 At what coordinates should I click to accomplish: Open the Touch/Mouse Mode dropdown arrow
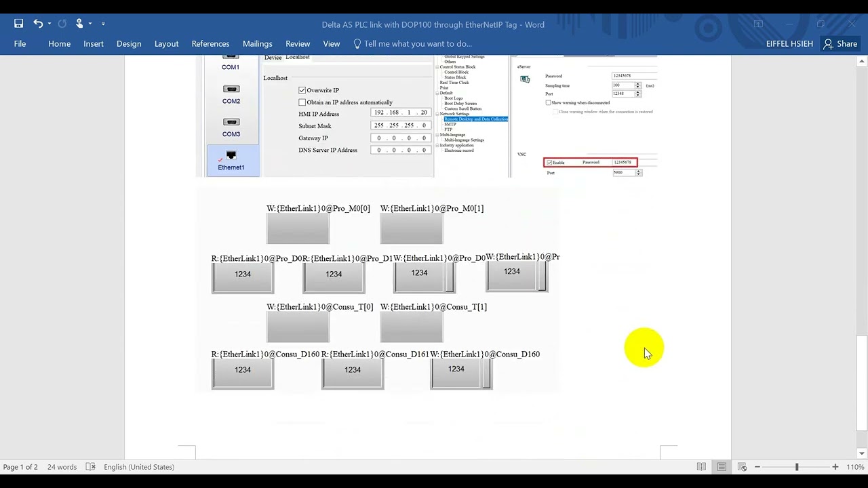[x=90, y=24]
